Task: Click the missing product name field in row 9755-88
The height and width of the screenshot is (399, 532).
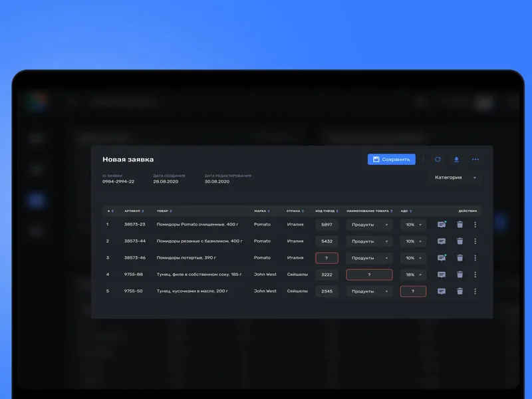Action: [369, 275]
